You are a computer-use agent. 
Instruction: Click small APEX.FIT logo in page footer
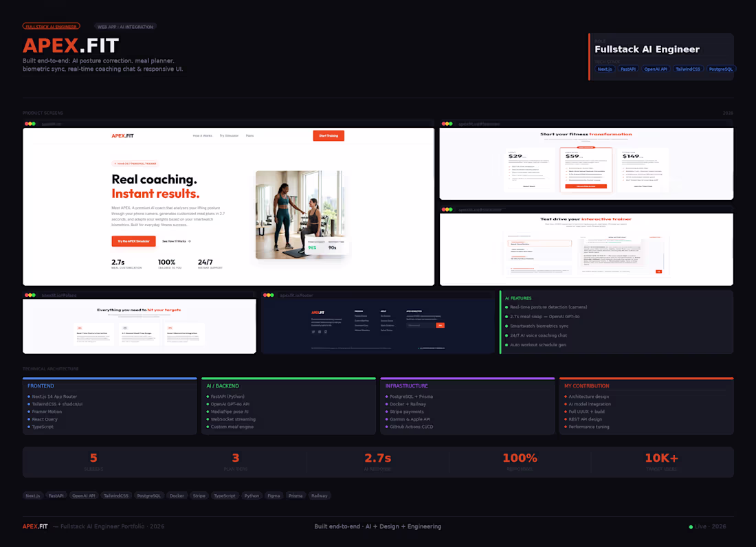(35, 527)
